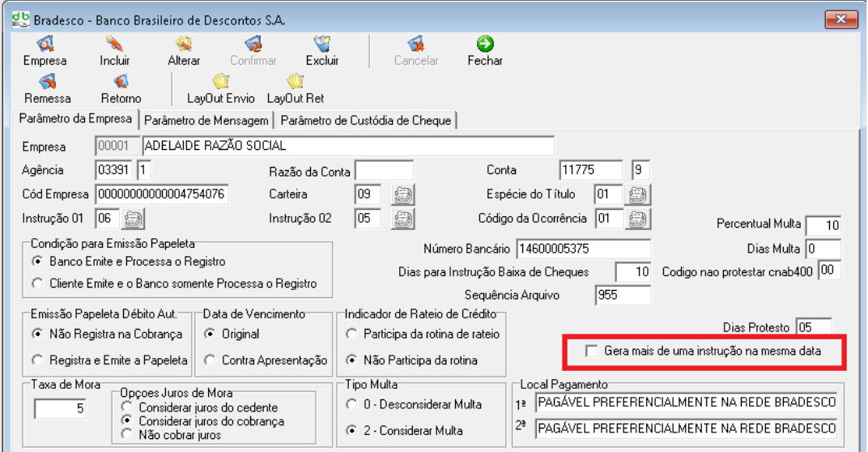Select 2 - Considerar Multa
868x452 pixels.
351,430
